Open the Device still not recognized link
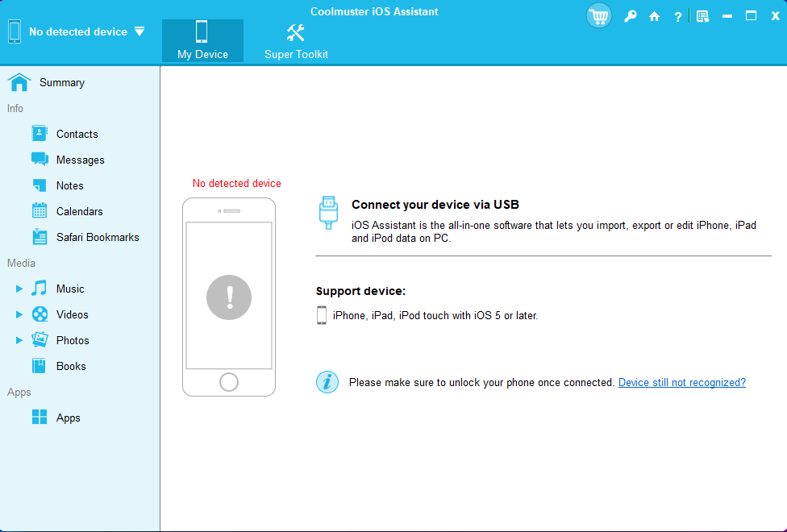 [682, 382]
